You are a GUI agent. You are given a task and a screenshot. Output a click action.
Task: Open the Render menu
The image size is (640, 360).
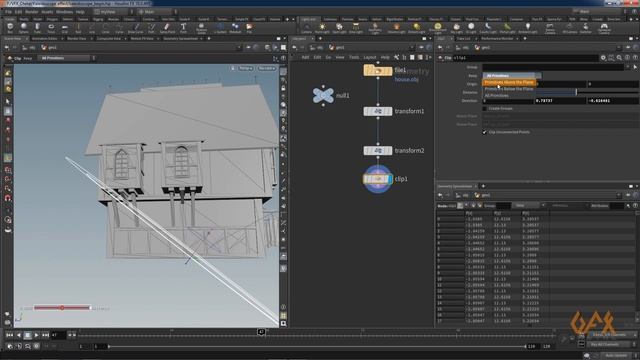click(31, 12)
